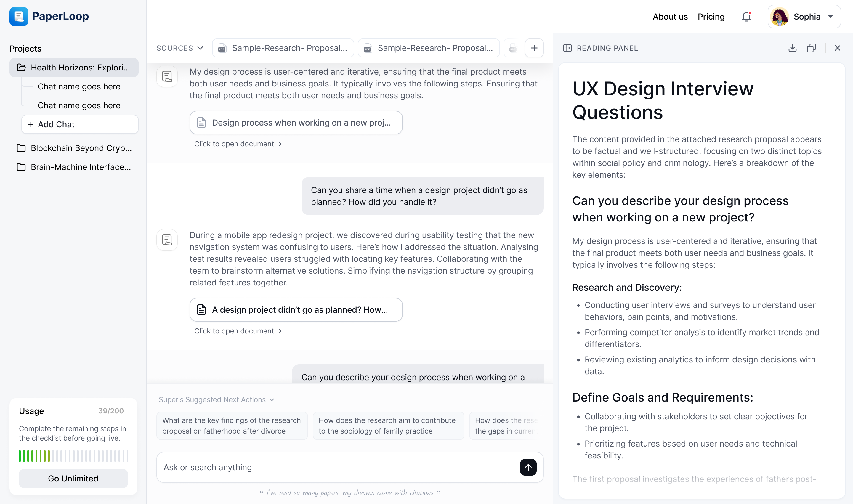The width and height of the screenshot is (853, 504).
Task: Click the Go Unlimited button
Action: tap(73, 478)
